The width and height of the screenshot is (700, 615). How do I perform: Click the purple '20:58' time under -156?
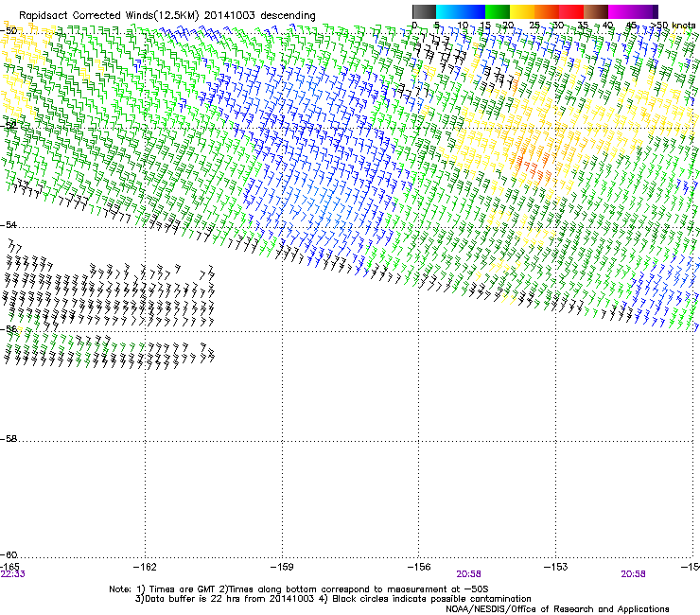(468, 574)
